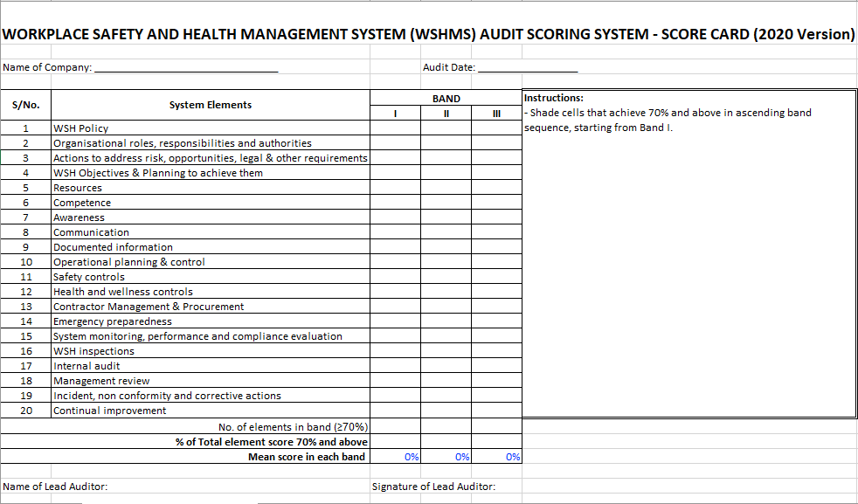Select the Name of Company field

pyautogui.click(x=185, y=67)
